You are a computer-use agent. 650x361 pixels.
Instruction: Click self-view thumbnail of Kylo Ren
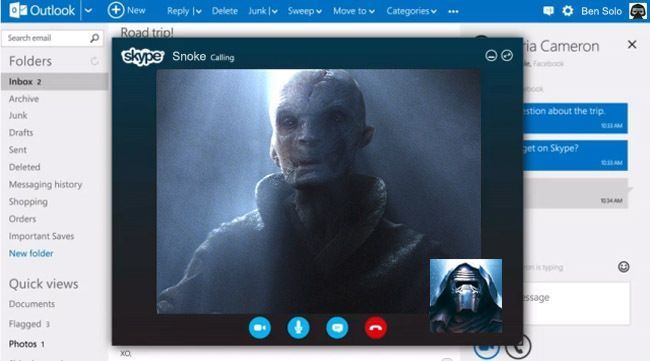466,296
